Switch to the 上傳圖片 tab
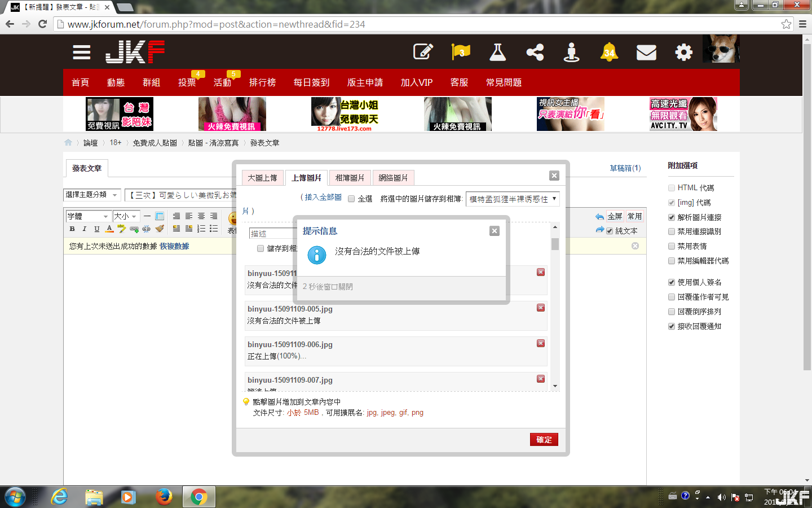This screenshot has width=812, height=508. 306,178
